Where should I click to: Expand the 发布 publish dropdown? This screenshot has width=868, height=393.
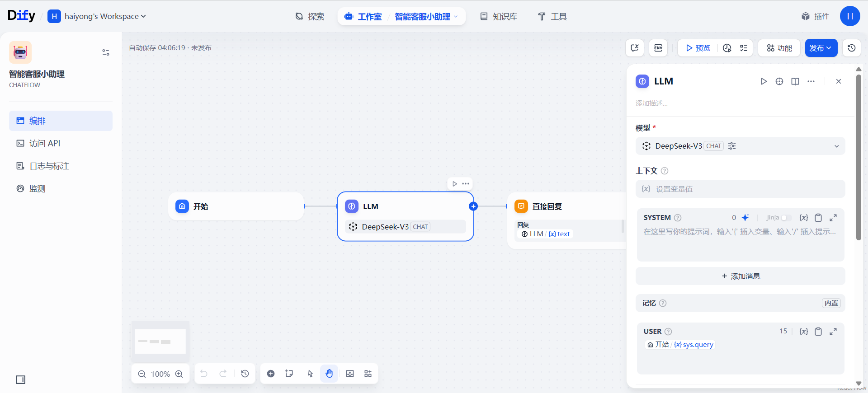[821, 48]
